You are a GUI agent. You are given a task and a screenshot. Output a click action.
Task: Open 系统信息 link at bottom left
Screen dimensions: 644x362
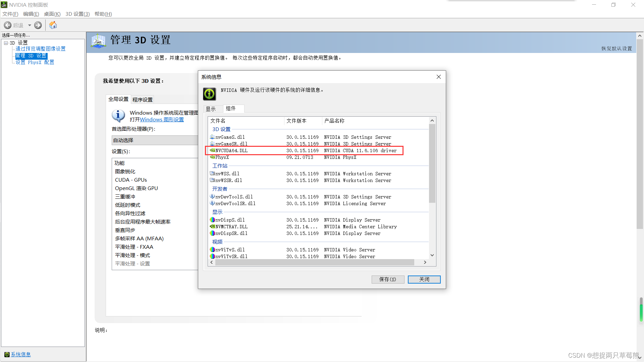[x=21, y=355]
